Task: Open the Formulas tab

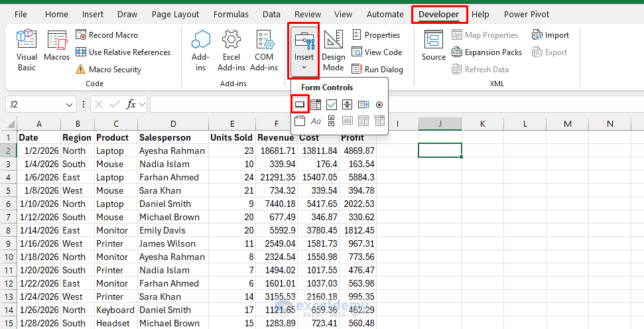Action: coord(231,15)
